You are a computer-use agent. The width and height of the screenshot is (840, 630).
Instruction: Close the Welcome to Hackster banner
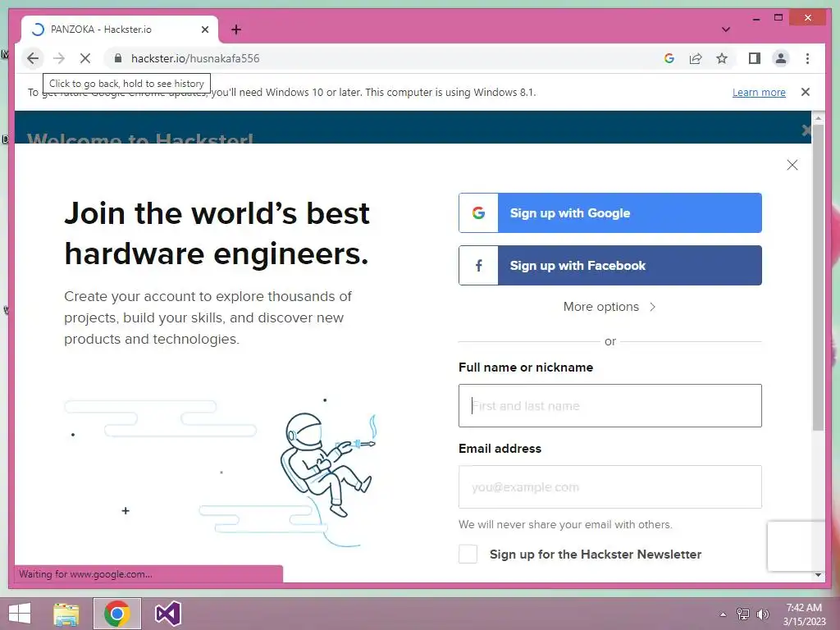806,130
